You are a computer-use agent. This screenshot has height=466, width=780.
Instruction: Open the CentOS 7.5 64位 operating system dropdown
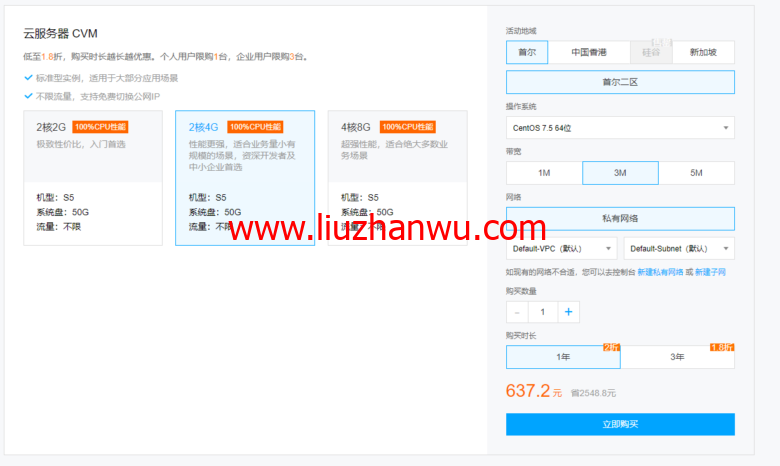[620, 128]
